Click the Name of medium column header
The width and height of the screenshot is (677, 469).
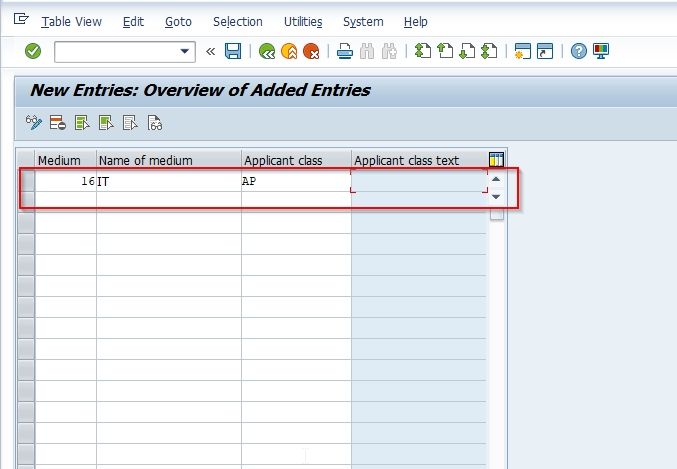[169, 160]
